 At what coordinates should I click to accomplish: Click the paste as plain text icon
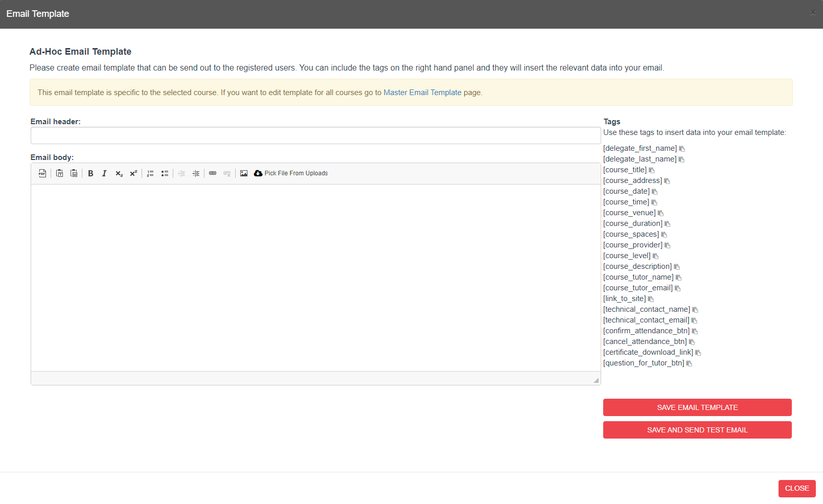click(x=60, y=173)
